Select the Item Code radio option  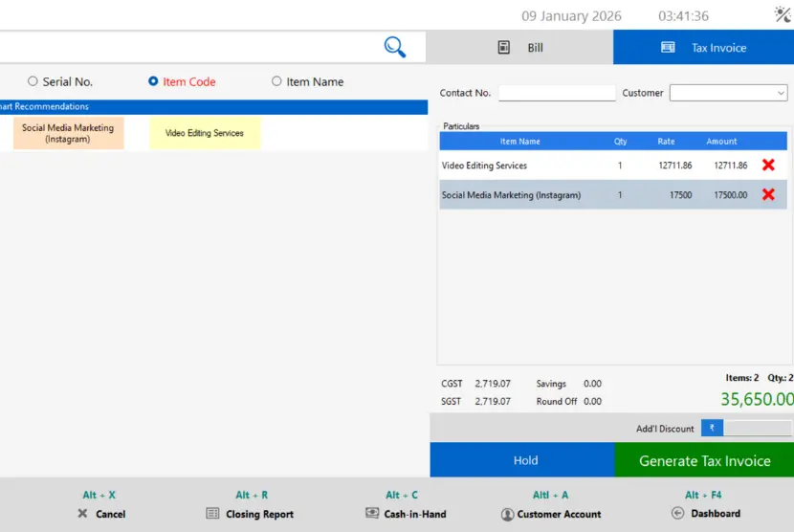click(x=153, y=81)
